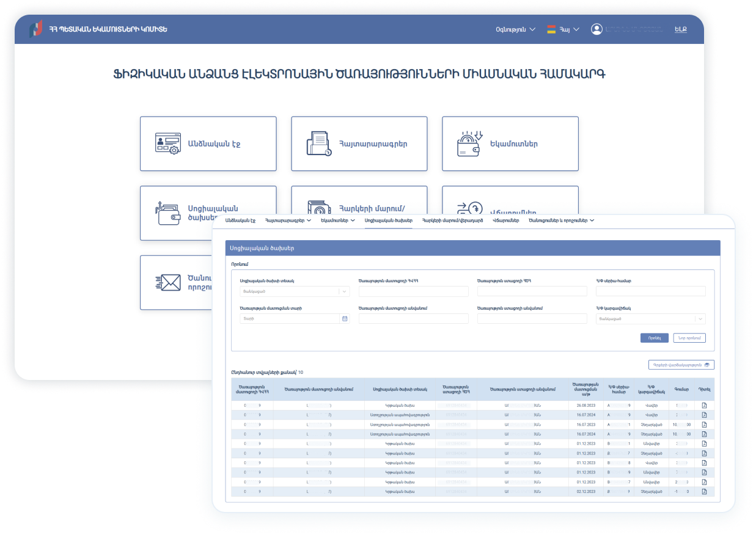
Task: Click the user profile avatar icon in header
Action: tap(596, 29)
